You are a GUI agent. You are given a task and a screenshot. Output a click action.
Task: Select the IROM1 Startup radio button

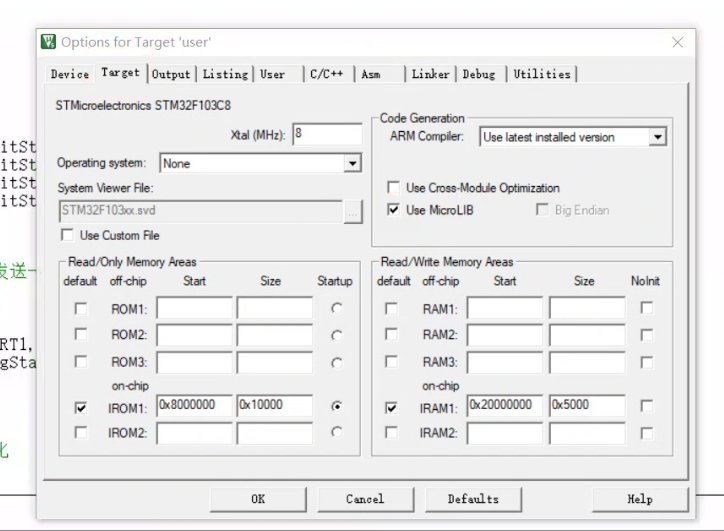(337, 406)
